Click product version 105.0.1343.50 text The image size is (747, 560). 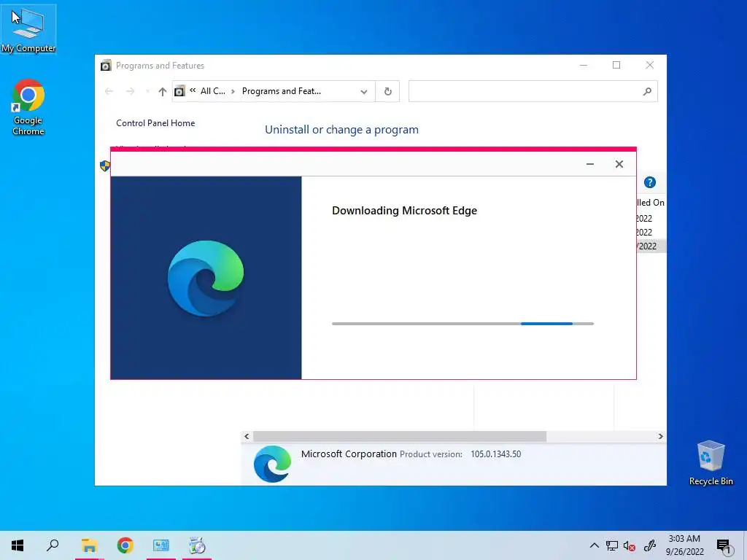[x=495, y=454]
